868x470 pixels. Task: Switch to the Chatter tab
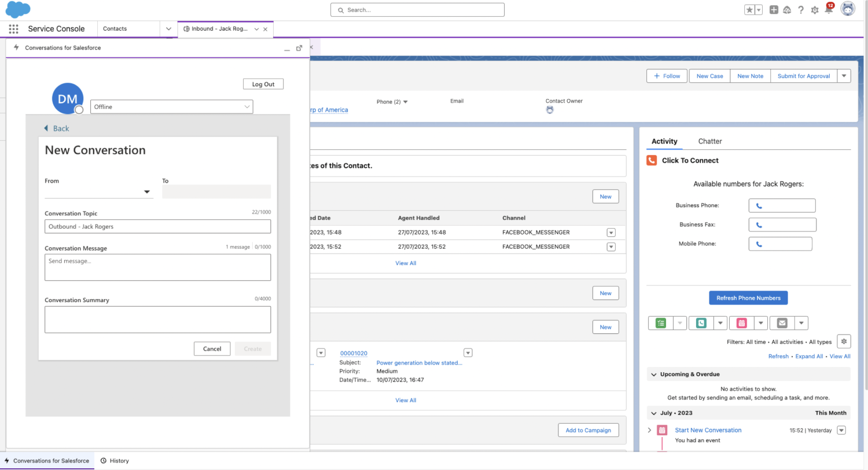(710, 141)
